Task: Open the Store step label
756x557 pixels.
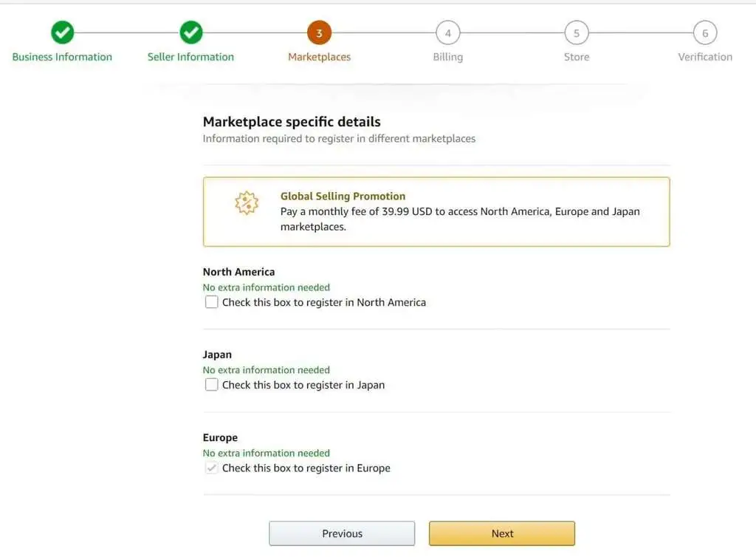Action: pyautogui.click(x=577, y=57)
